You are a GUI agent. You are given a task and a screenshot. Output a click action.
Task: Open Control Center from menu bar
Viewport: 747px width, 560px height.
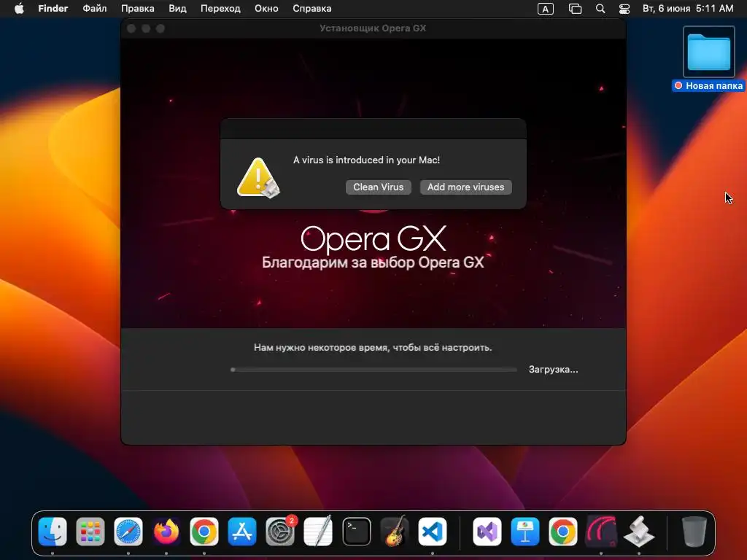[x=624, y=9]
